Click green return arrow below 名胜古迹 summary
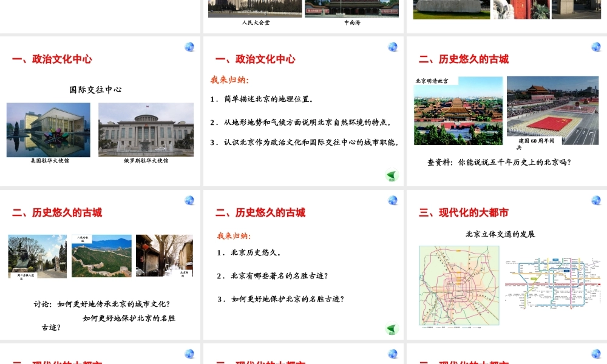Image resolution: width=607 pixels, height=364 pixels. [392, 329]
